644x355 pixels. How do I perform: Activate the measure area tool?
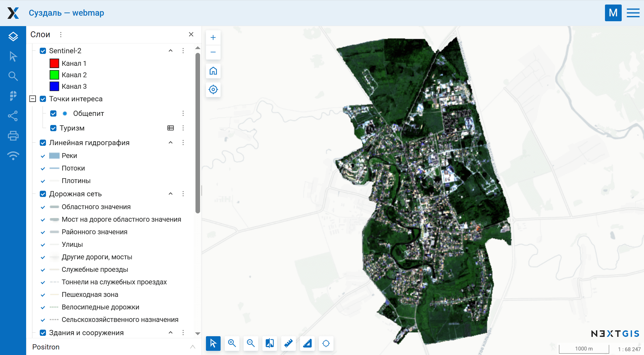307,344
